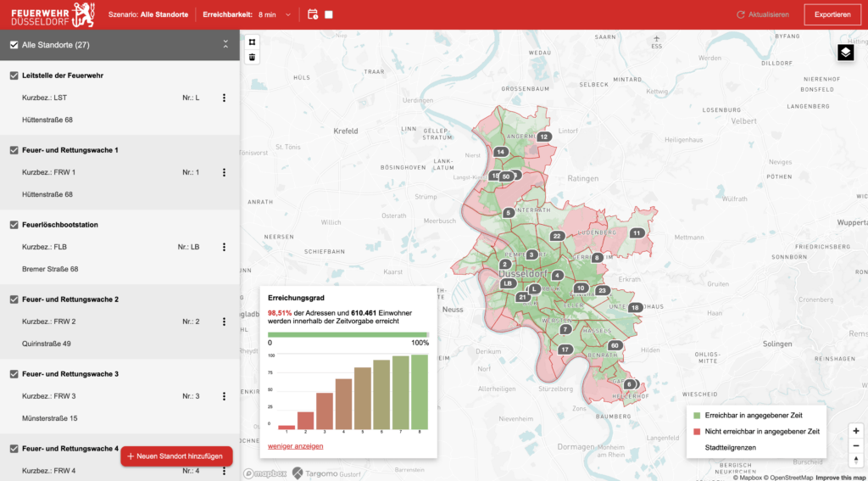Select station marker 60 on map

(x=615, y=346)
